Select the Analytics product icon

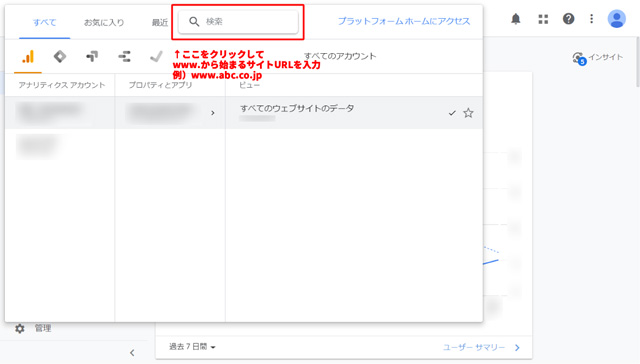coord(28,57)
